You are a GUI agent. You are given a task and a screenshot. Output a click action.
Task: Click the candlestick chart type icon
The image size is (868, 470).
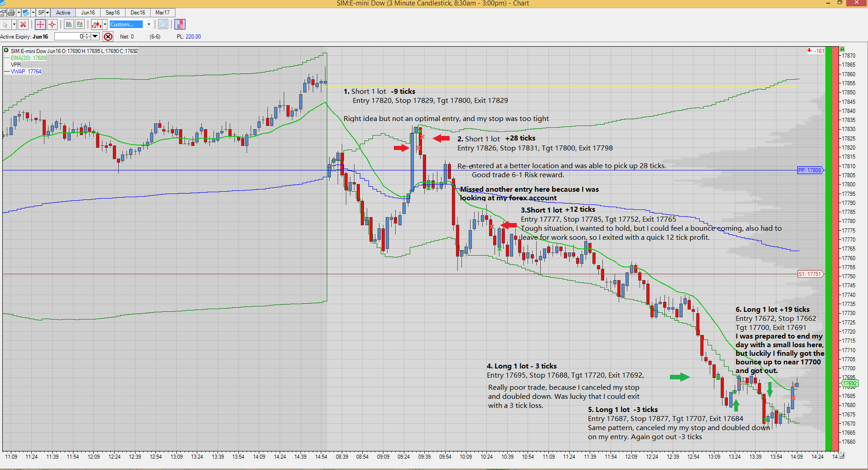point(97,24)
